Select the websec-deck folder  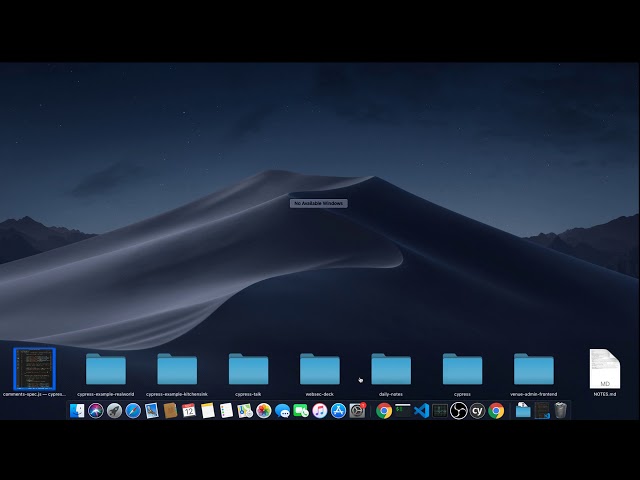pyautogui.click(x=320, y=370)
